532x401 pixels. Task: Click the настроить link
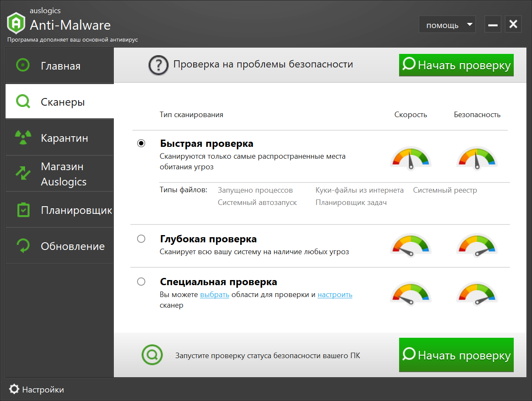(335, 294)
